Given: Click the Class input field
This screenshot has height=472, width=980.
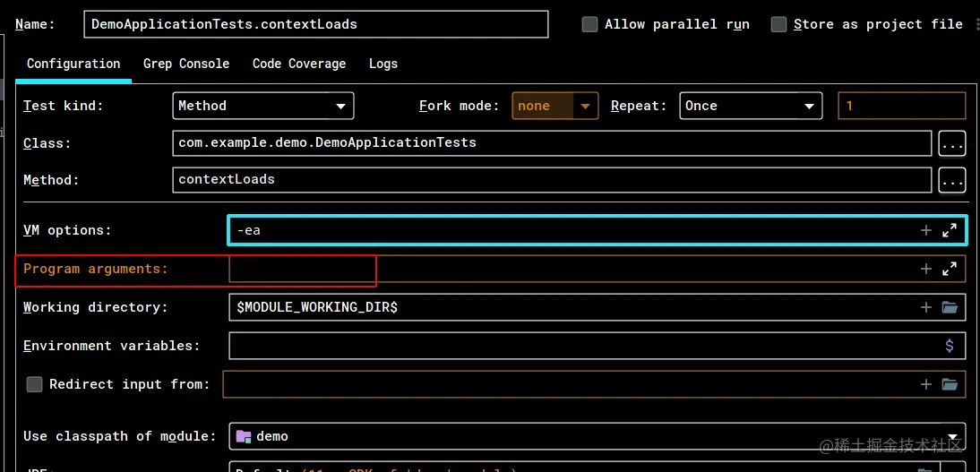Looking at the screenshot, I should pyautogui.click(x=552, y=143).
